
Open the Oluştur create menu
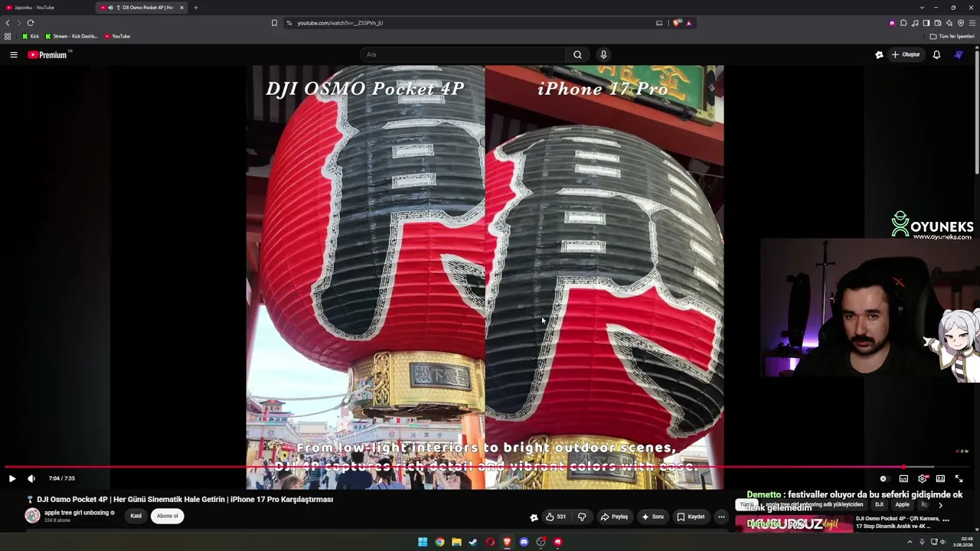pos(906,54)
